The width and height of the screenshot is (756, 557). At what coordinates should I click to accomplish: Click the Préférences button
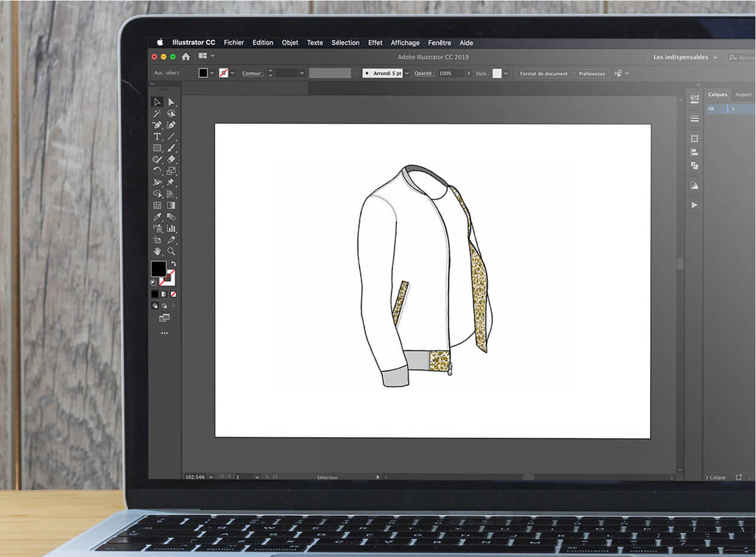click(592, 73)
